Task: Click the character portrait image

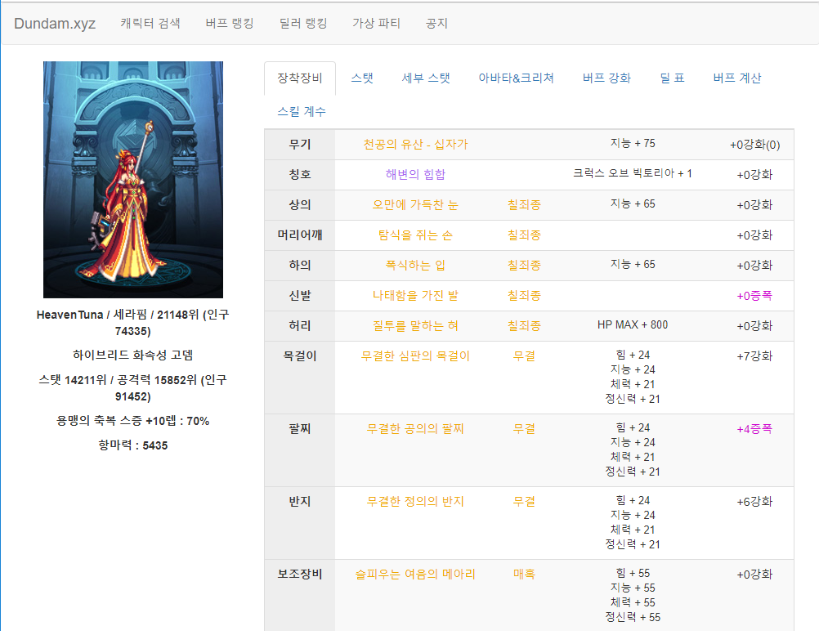Action: click(x=133, y=180)
